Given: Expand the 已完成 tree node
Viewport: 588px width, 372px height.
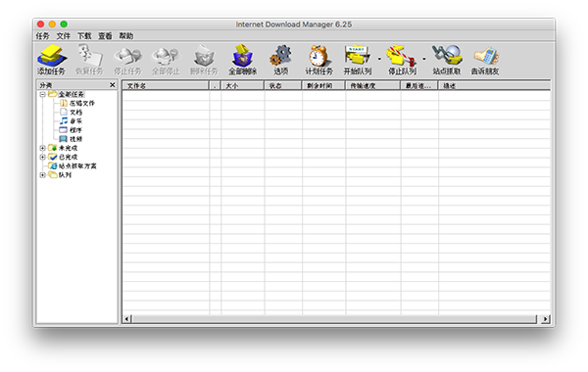Looking at the screenshot, I should pyautogui.click(x=42, y=157).
